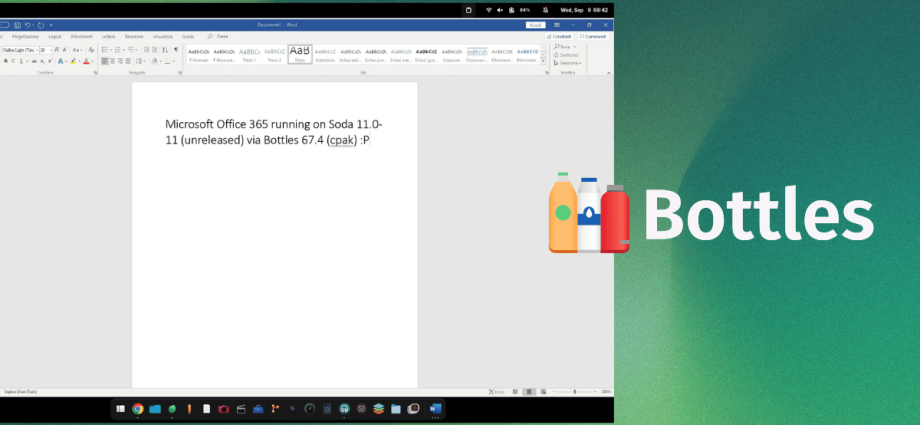
Task: Open paragraph shading bucket
Action: [157, 61]
